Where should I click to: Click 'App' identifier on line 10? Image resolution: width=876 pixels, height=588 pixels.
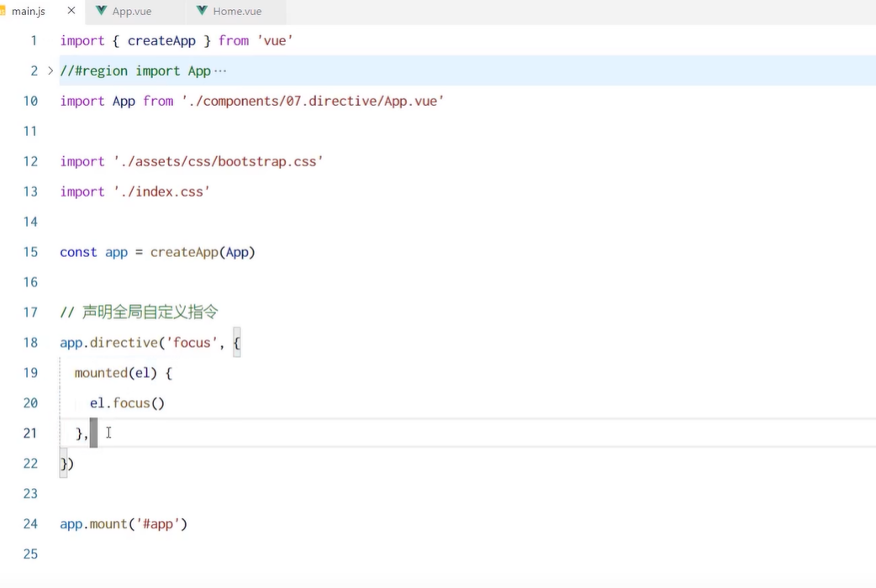(x=124, y=101)
